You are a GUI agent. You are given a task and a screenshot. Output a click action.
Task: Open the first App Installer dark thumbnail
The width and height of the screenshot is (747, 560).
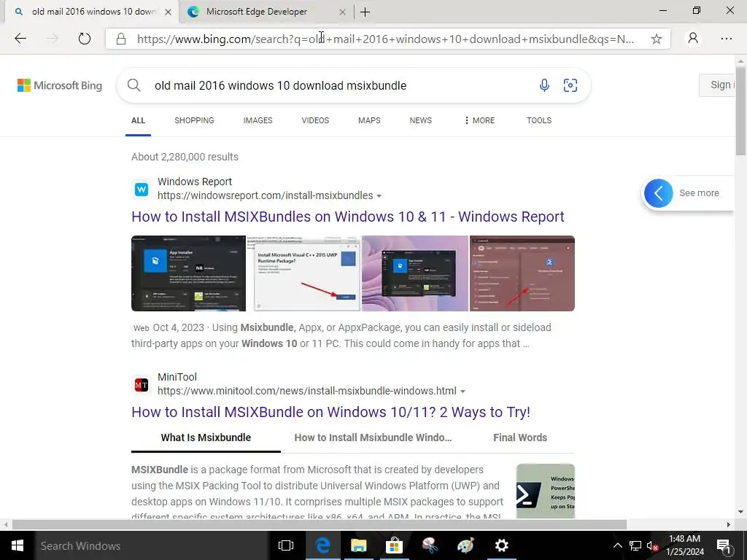point(189,273)
